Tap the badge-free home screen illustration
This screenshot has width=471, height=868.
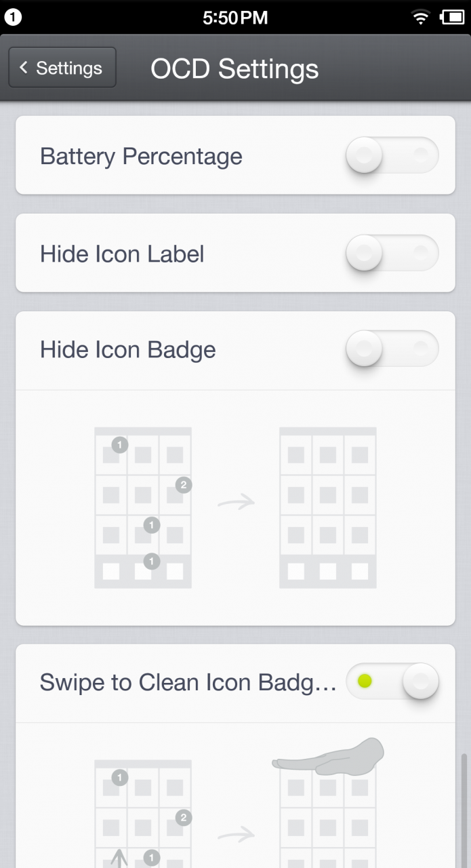pyautogui.click(x=327, y=507)
